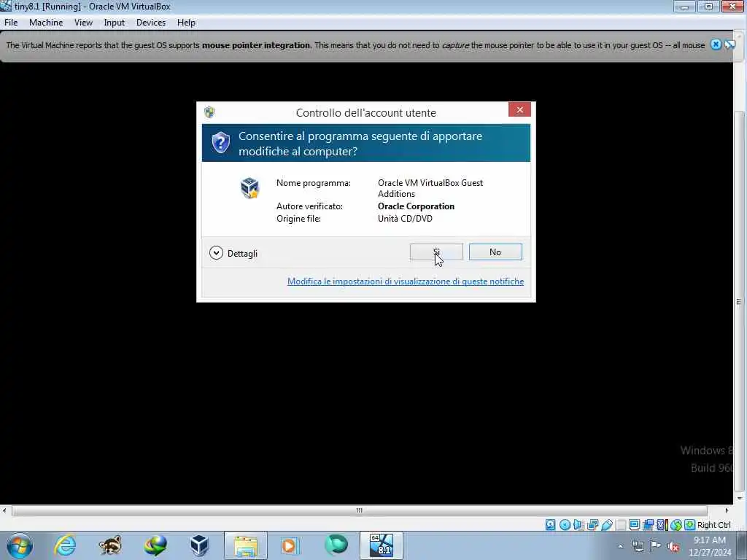Click the keyboard capture green arrow icon

click(690, 525)
